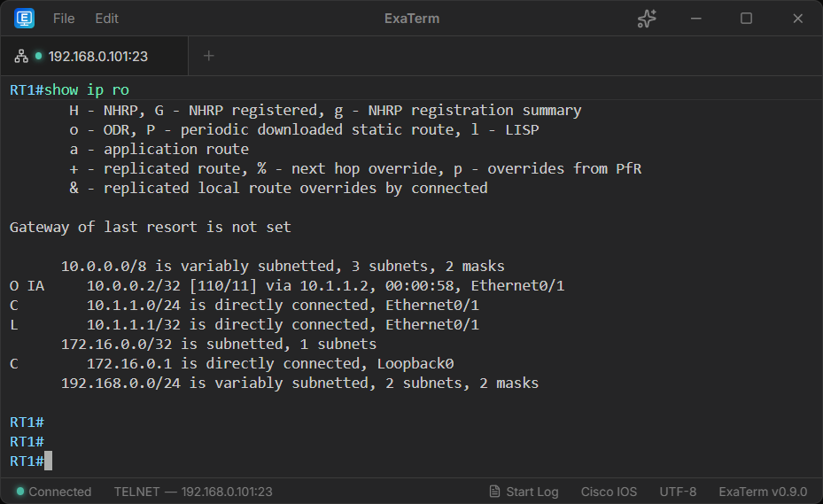Click the O IA route 10.0.0.2/32 line
Viewport: 823px width, 504px height.
pyautogui.click(x=286, y=285)
